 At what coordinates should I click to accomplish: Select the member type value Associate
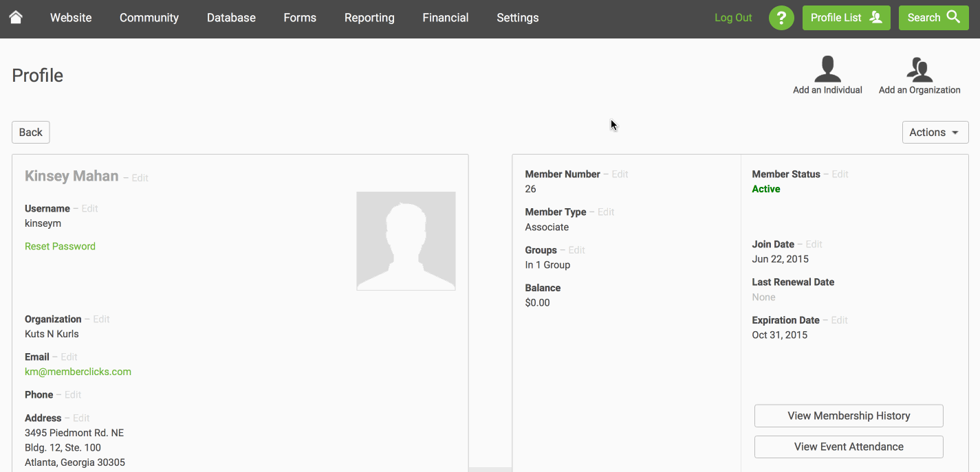point(547,227)
